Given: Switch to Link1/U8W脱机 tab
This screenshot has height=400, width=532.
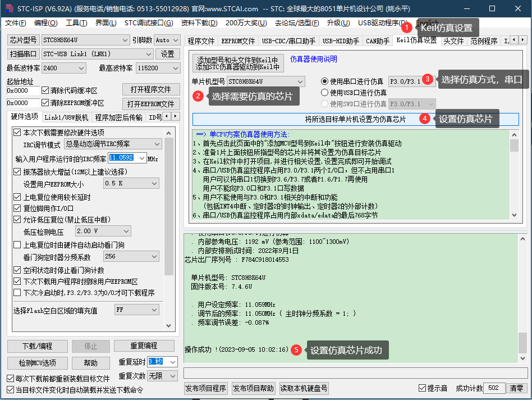Looking at the screenshot, I should (x=66, y=117).
